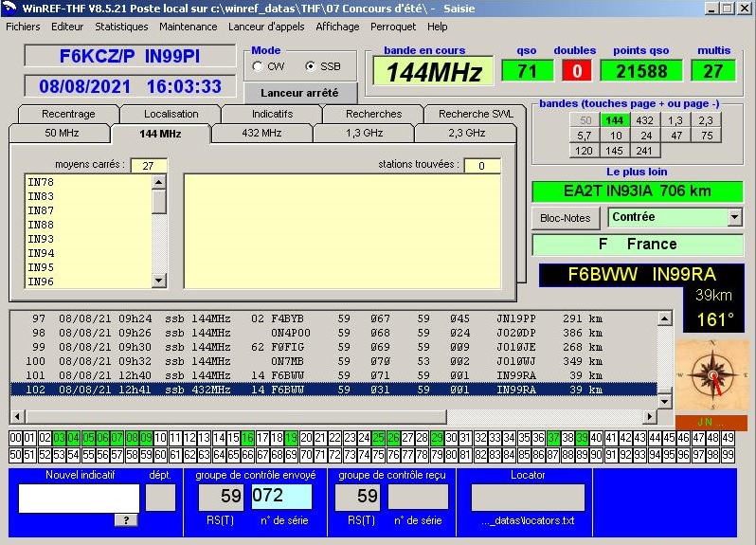This screenshot has width=756, height=545.
Task: Open the Fichiers menu
Action: (x=23, y=27)
